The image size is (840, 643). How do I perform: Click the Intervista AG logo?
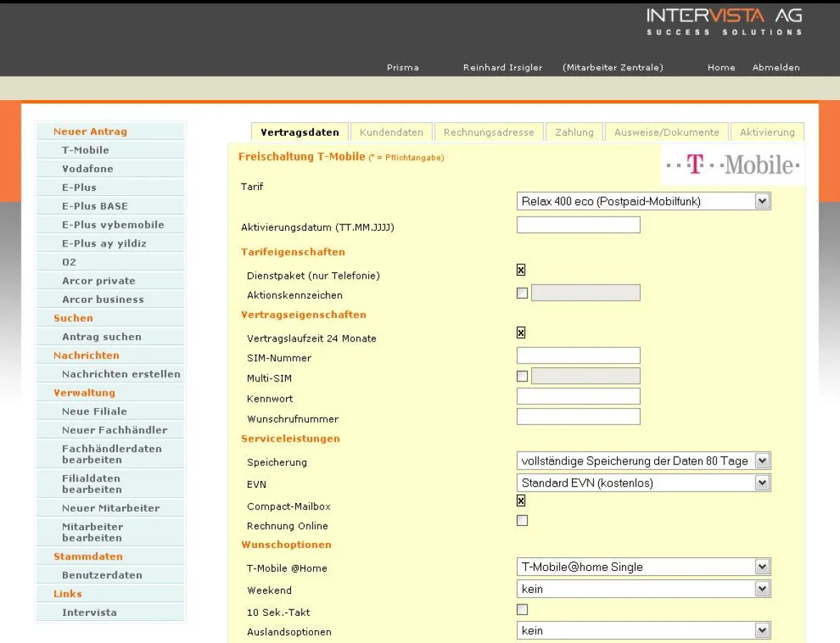tap(723, 21)
